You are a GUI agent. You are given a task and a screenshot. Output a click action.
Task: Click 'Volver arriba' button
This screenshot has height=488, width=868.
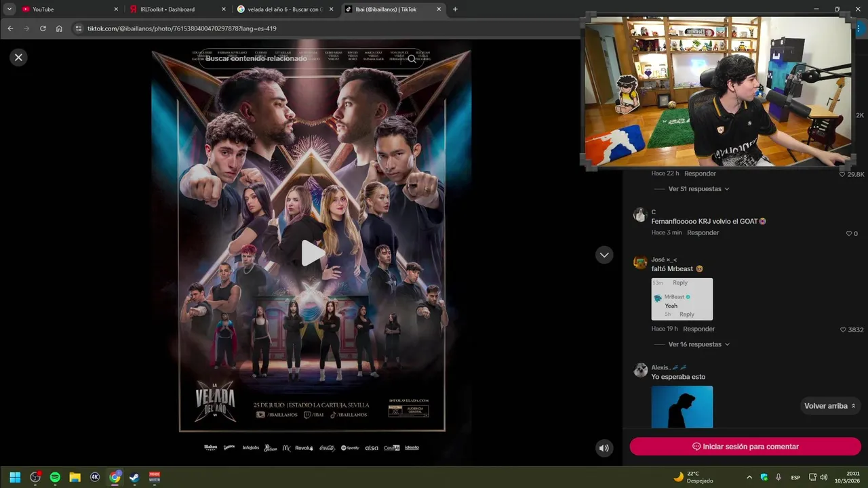[x=830, y=406]
